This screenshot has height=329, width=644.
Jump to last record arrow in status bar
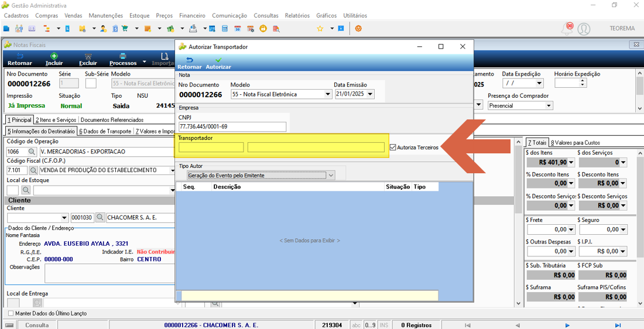coord(617,325)
